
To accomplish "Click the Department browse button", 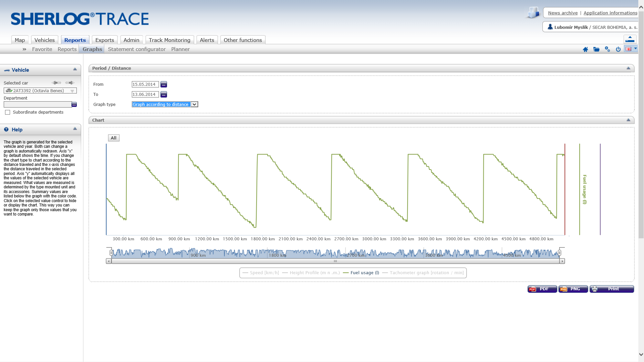I will click(x=74, y=105).
